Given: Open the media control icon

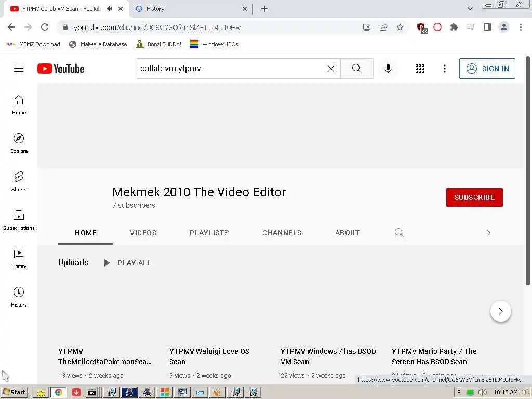Looking at the screenshot, I should pyautogui.click(x=470, y=27).
